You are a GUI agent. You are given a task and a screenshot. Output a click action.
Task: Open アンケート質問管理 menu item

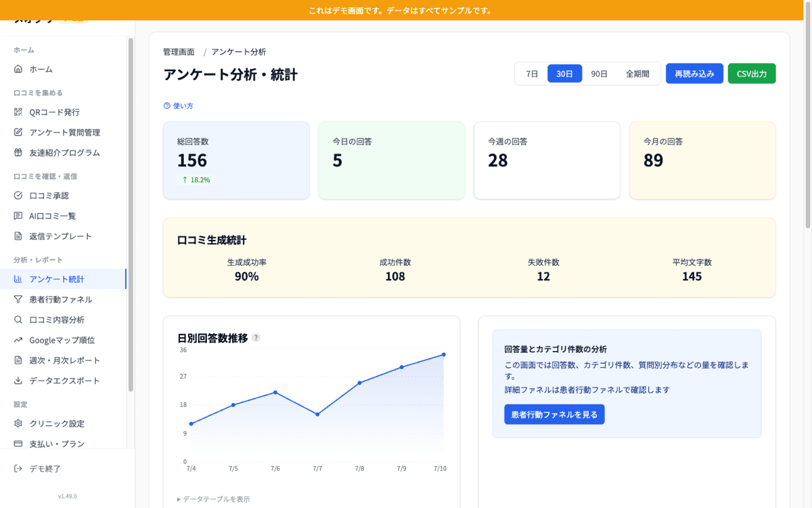tap(63, 132)
